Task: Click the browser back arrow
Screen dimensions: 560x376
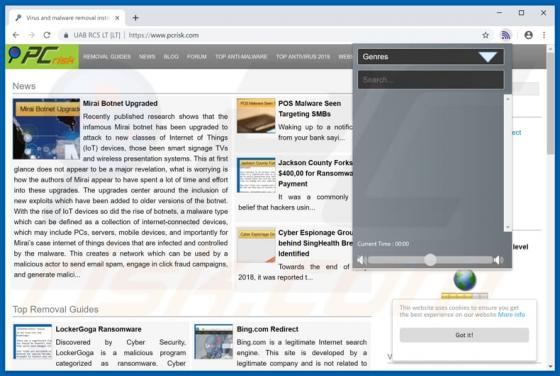Action: 16,35
